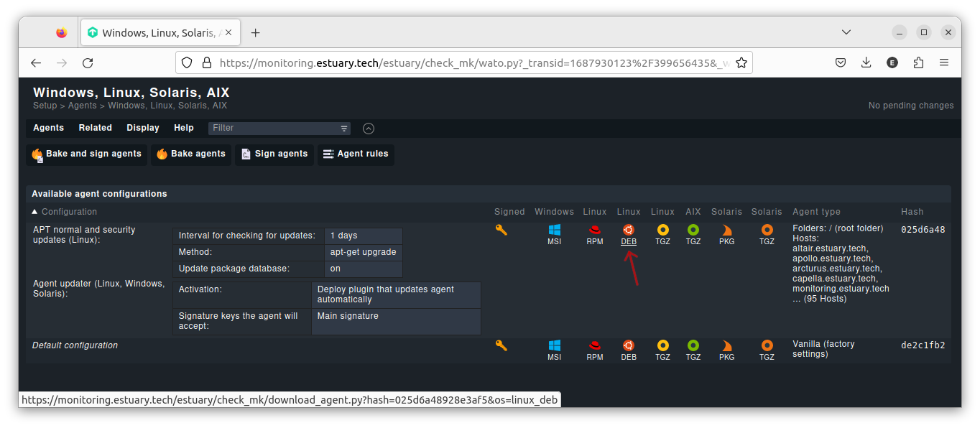
Task: Download the AIX TGZ agent package
Action: tap(693, 231)
